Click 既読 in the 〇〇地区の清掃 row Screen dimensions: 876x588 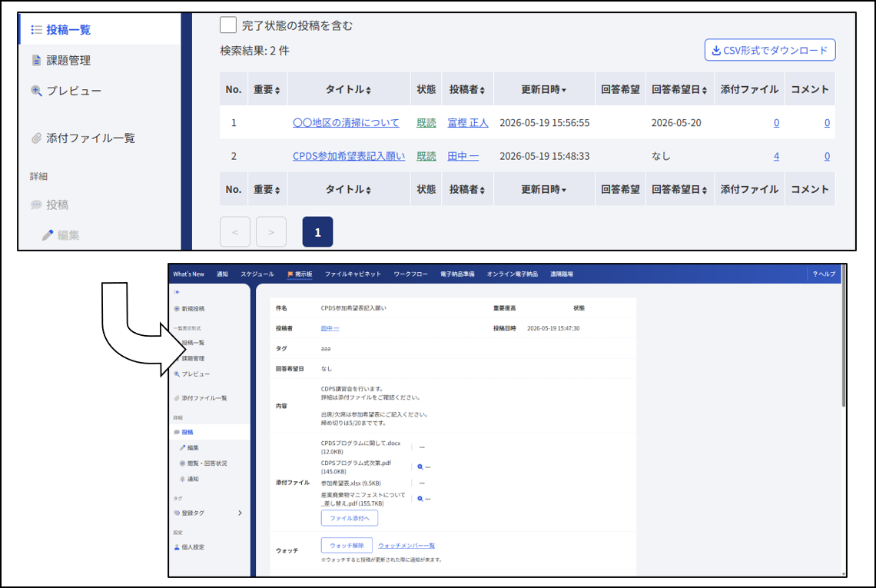426,122
